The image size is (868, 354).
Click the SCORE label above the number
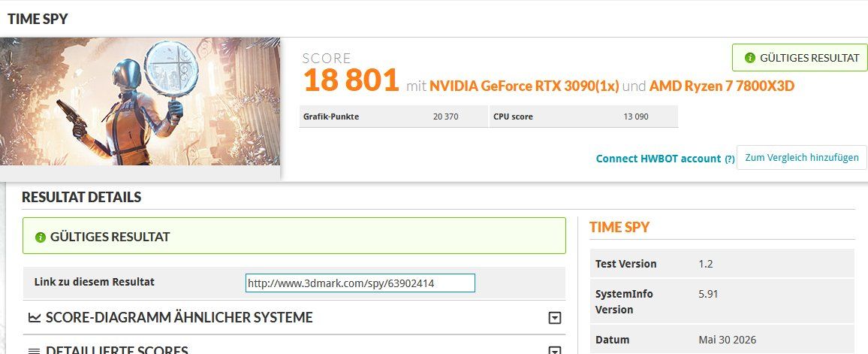[x=327, y=58]
